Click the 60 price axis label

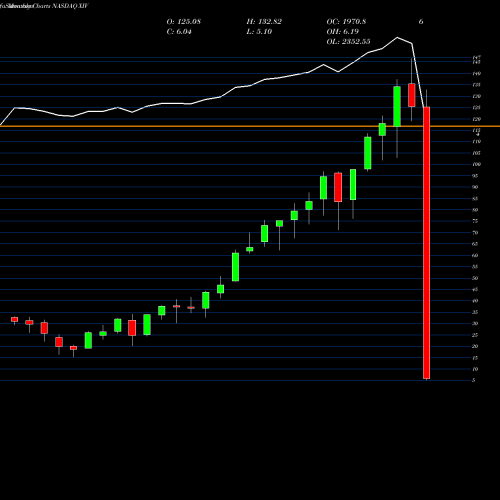click(x=475, y=255)
